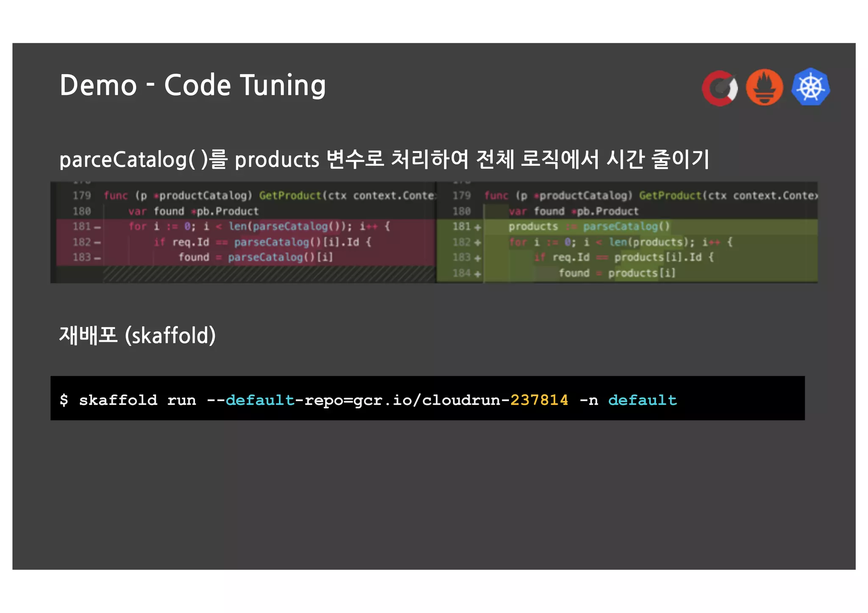Click the 'Demo - Code Tuning' slide title

click(x=193, y=85)
